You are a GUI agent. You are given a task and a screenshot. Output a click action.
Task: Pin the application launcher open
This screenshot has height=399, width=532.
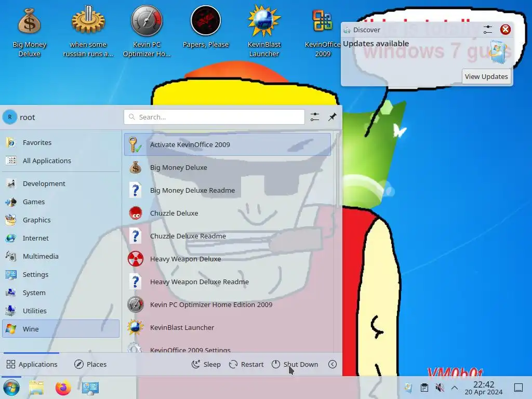coord(332,117)
